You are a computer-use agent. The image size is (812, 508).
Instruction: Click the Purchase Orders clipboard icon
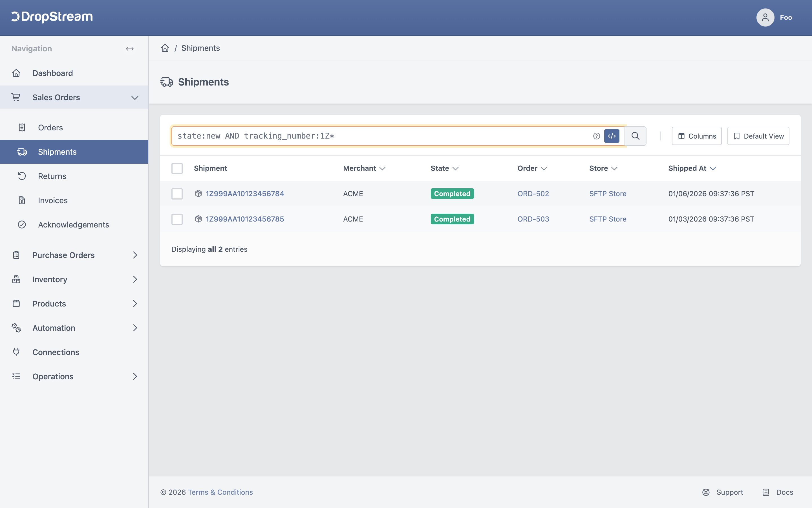(16, 255)
